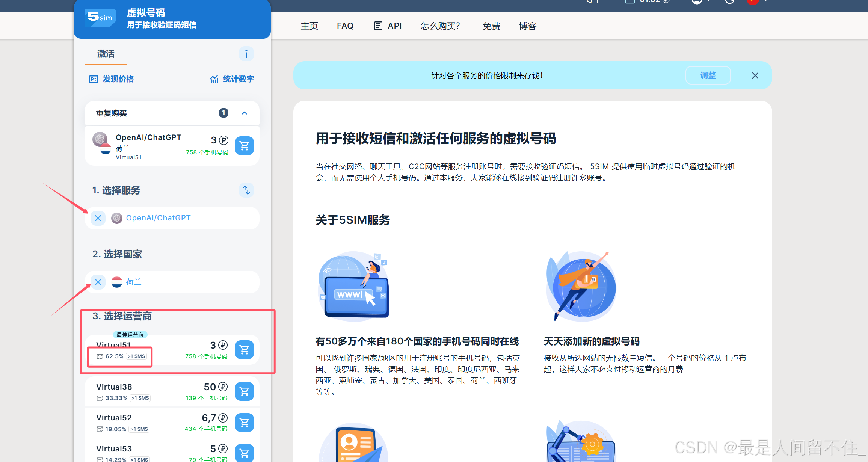
Task: Click the 重复购买 header count badge
Action: (x=223, y=113)
